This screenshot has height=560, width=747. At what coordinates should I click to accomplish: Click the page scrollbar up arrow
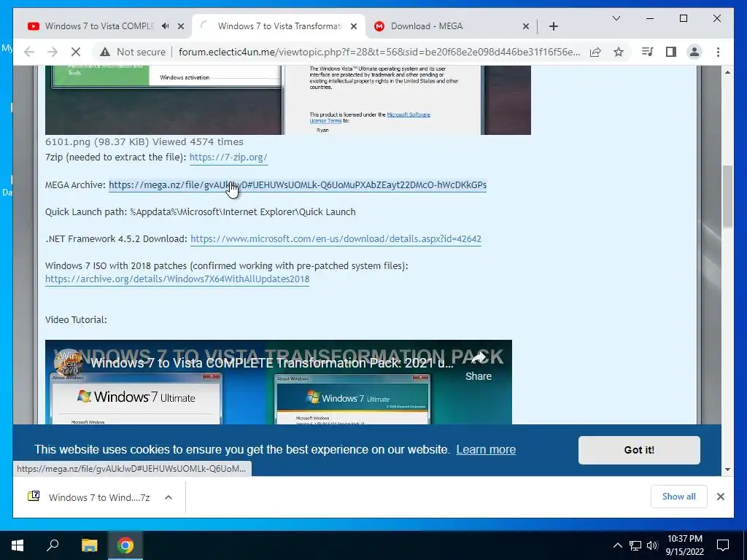[x=727, y=72]
